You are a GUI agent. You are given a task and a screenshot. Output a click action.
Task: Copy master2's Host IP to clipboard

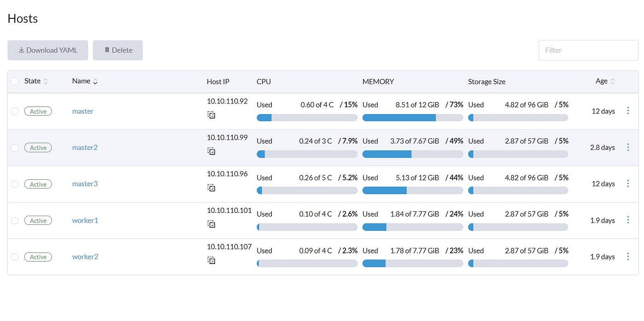click(211, 151)
